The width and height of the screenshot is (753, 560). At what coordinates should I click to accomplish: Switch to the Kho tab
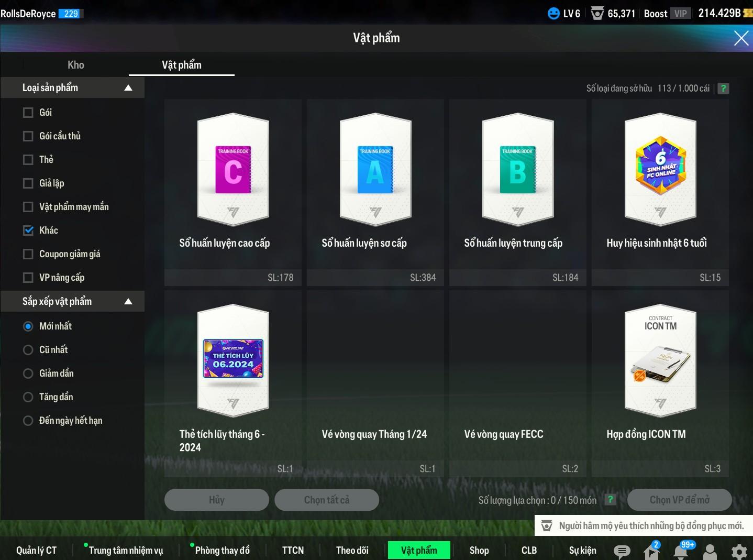(75, 65)
